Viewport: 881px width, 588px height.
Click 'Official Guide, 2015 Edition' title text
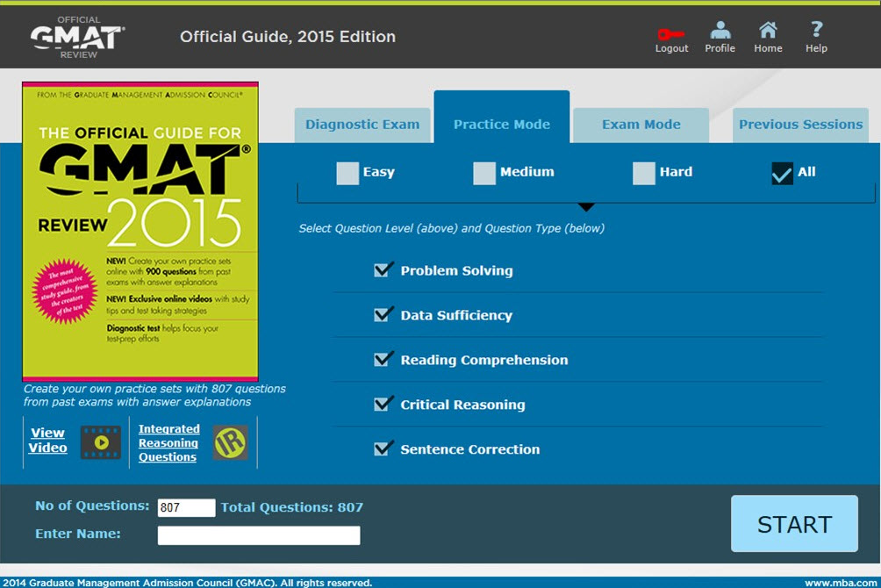pos(288,37)
